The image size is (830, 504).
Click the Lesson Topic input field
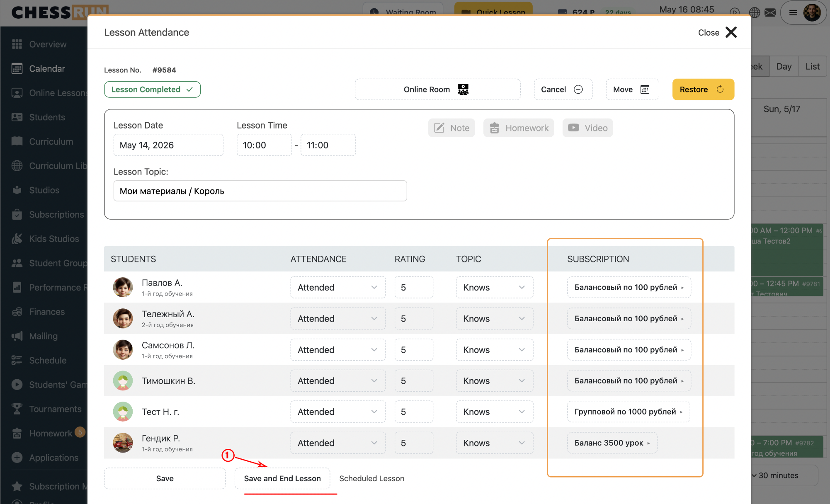(x=260, y=191)
